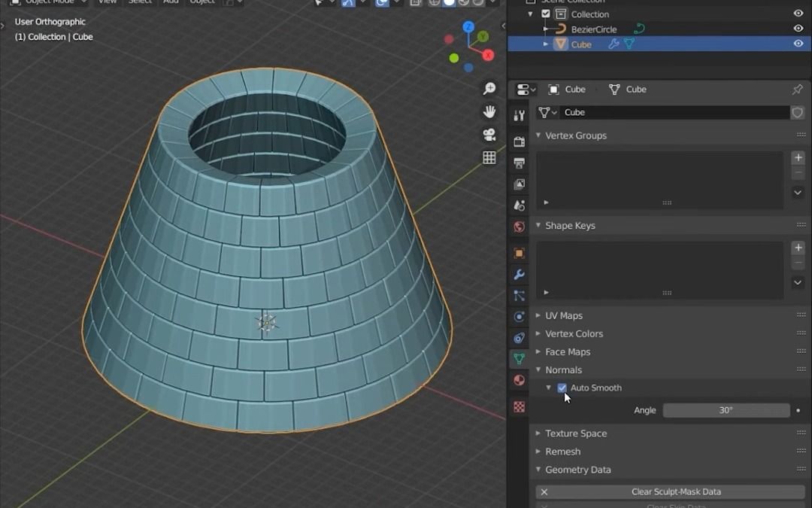Click the viewport zoom magnifier icon
Image resolution: width=812 pixels, height=508 pixels.
click(489, 89)
